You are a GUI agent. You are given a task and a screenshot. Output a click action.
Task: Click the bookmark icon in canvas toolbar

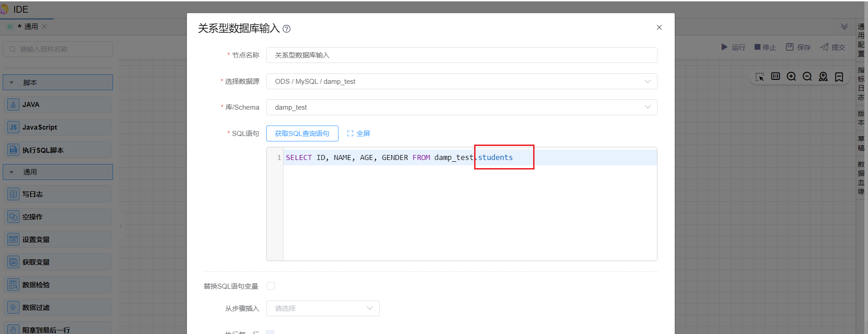pos(839,77)
